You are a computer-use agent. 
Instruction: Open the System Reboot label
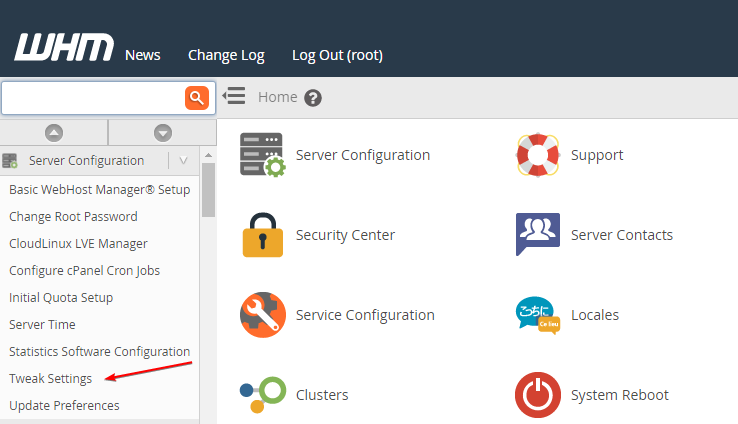click(x=620, y=395)
